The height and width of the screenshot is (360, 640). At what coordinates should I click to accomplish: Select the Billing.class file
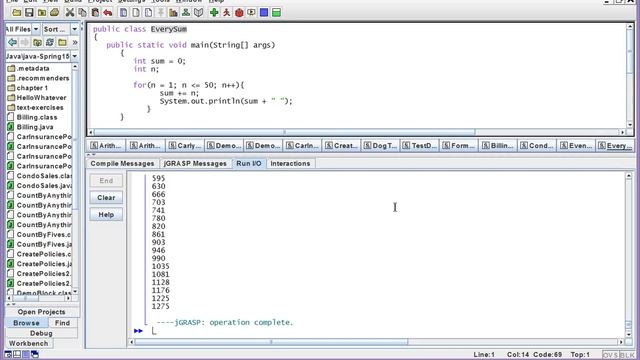pyautogui.click(x=33, y=117)
